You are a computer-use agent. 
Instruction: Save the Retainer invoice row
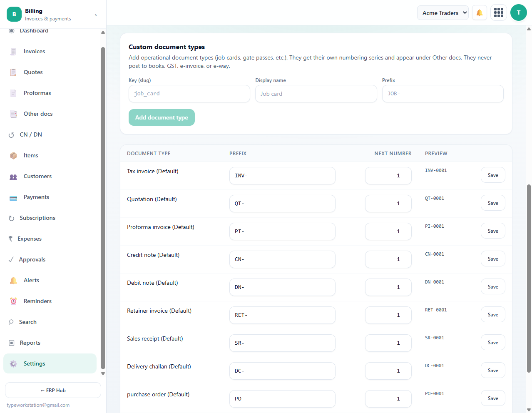point(493,315)
